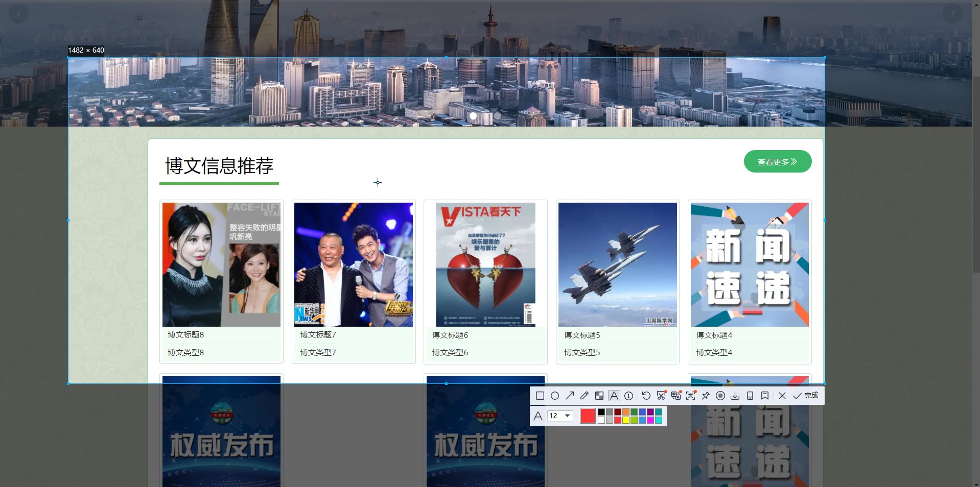Save the screenshot with download icon
The width and height of the screenshot is (980, 487).
pyautogui.click(x=735, y=396)
